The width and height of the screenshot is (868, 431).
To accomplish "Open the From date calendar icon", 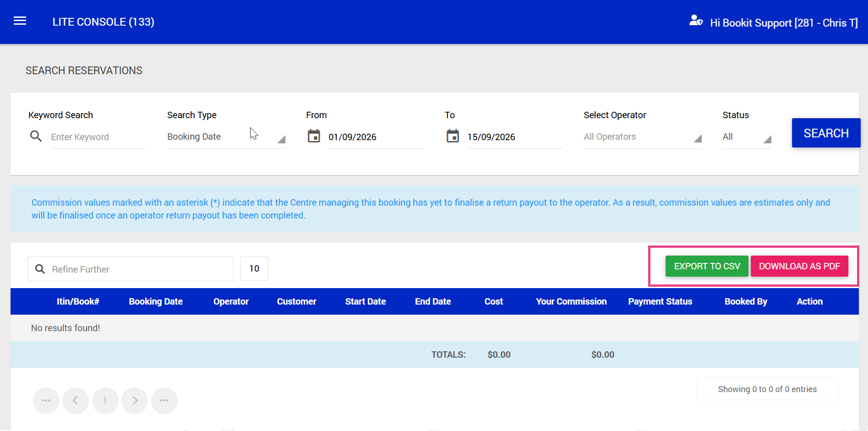I will pos(314,136).
